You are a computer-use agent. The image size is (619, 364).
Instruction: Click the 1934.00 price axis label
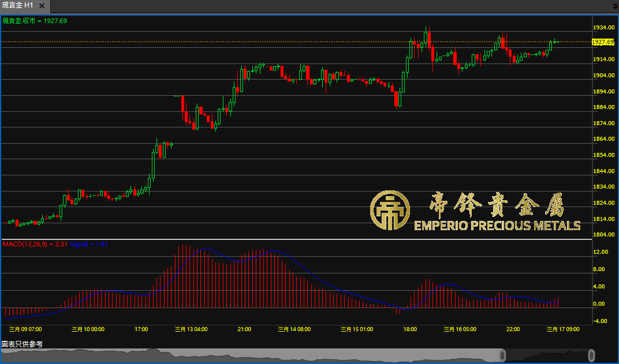coord(603,28)
